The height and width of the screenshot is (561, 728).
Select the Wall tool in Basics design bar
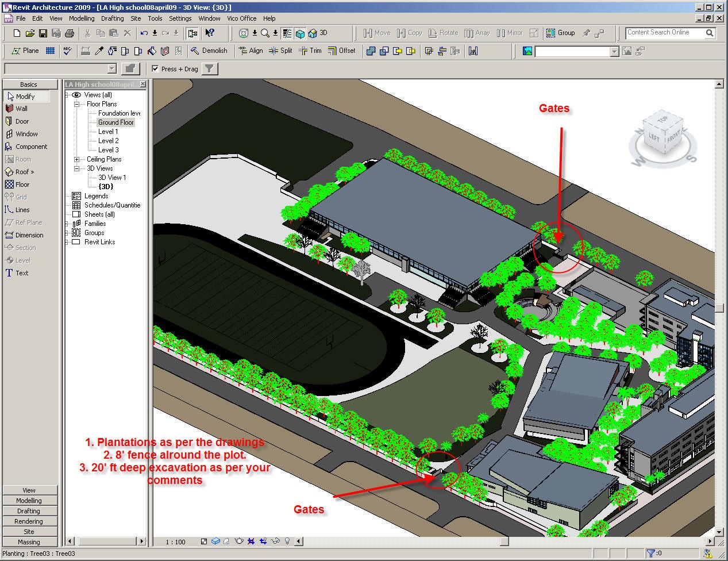pyautogui.click(x=17, y=109)
